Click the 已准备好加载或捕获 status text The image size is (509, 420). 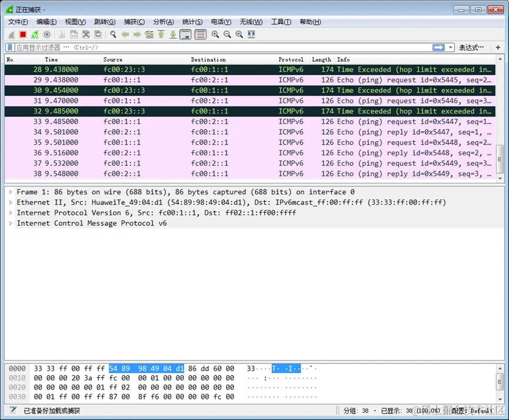point(52,411)
